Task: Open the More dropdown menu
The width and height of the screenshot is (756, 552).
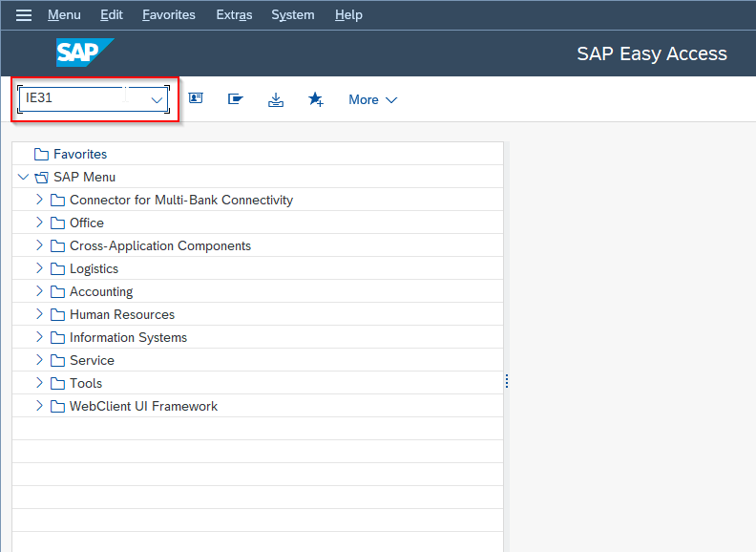Action: point(372,100)
